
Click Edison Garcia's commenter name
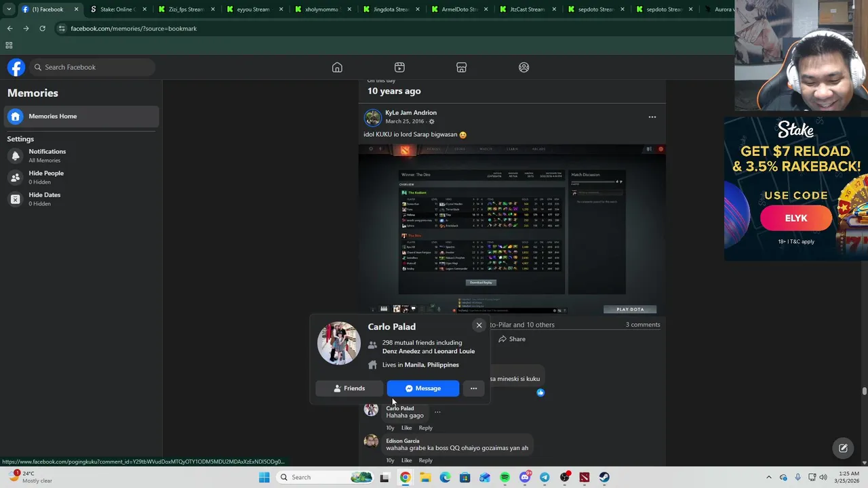403,441
